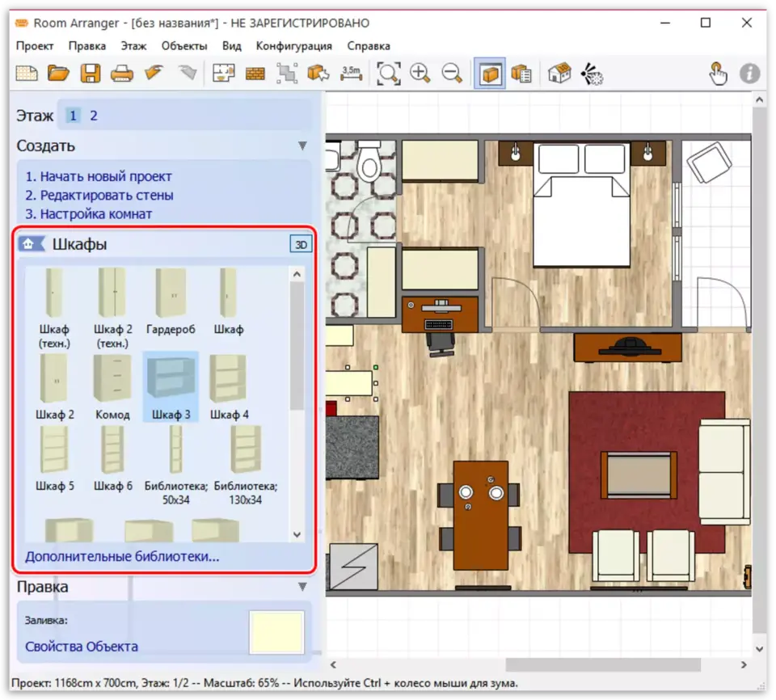Collapse the Правка panel arrow
Screen dimensions: 776x700
coord(302,587)
